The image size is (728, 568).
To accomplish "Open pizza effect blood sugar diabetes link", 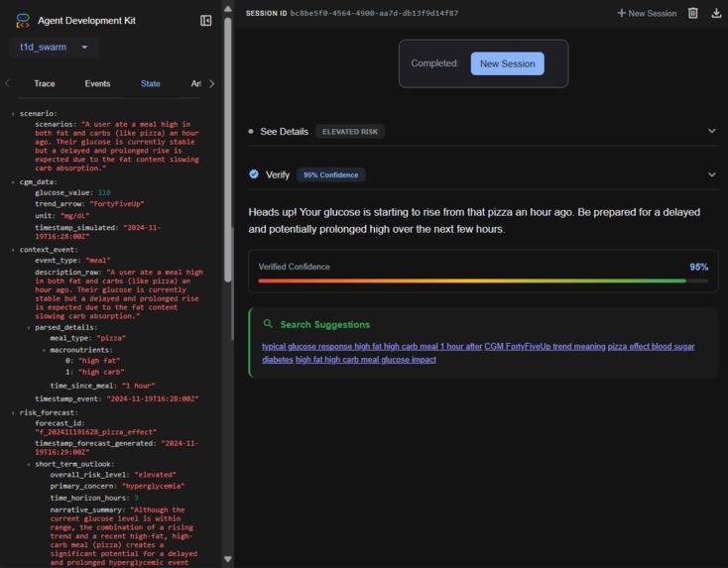I will click(651, 347).
